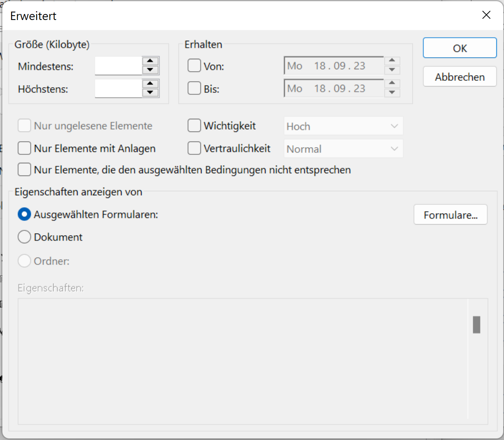This screenshot has width=504, height=440.
Task: Enable the Wichtigkeit checkbox
Action: [194, 126]
